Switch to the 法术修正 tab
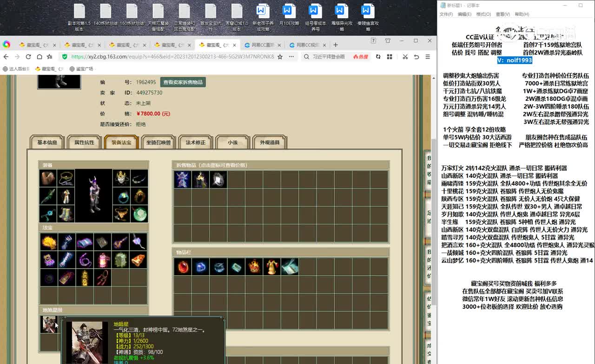 [196, 143]
